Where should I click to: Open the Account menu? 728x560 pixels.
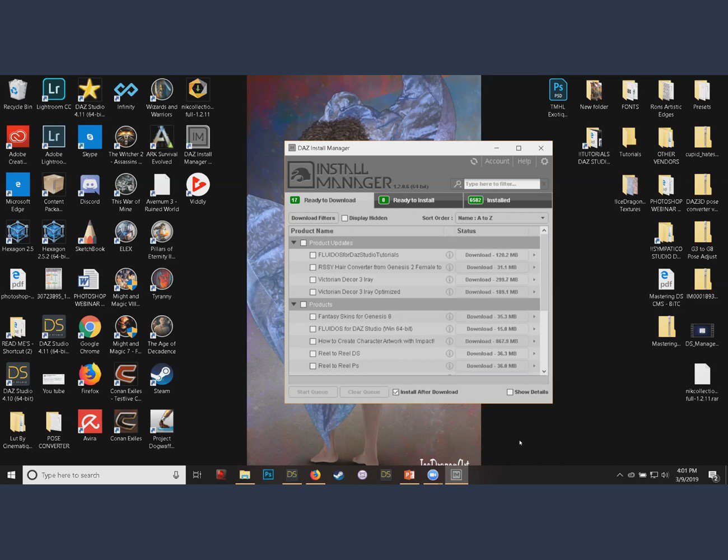pyautogui.click(x=497, y=161)
